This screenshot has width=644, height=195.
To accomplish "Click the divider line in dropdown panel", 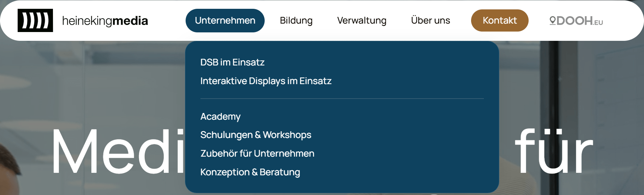I will coord(342,99).
